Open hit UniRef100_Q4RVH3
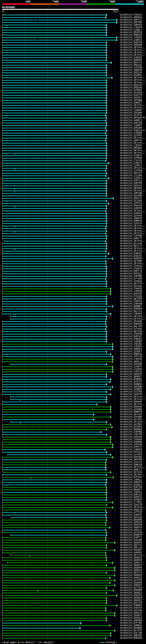146x644 pixels. point(131,25)
